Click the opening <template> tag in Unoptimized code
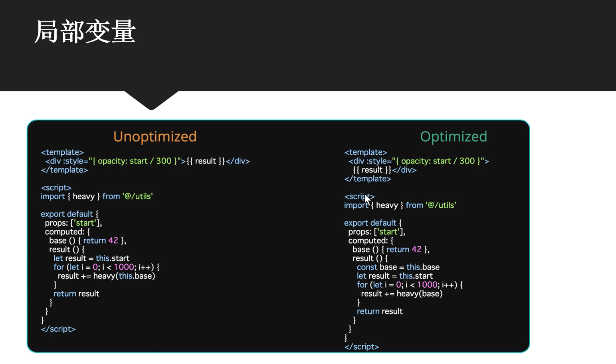This screenshot has height=364, width=616. tap(62, 152)
